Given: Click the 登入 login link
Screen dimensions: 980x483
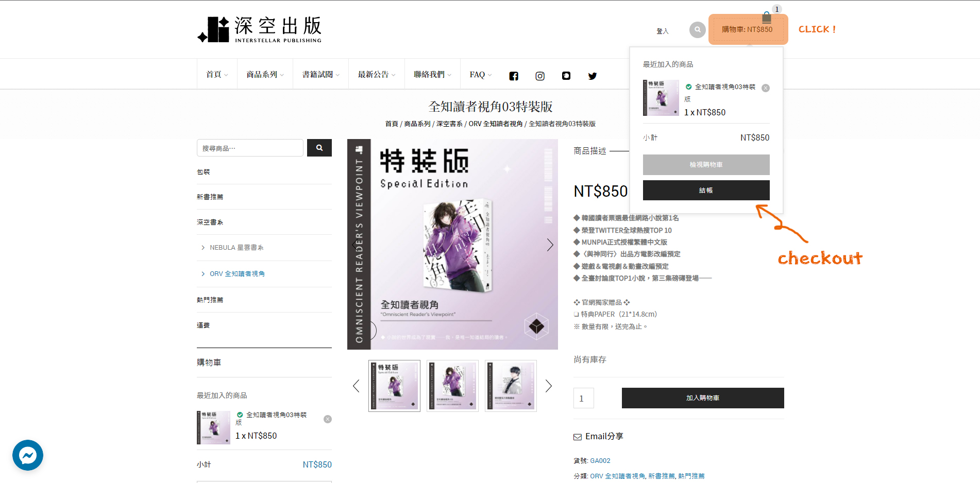Looking at the screenshot, I should click(x=663, y=31).
